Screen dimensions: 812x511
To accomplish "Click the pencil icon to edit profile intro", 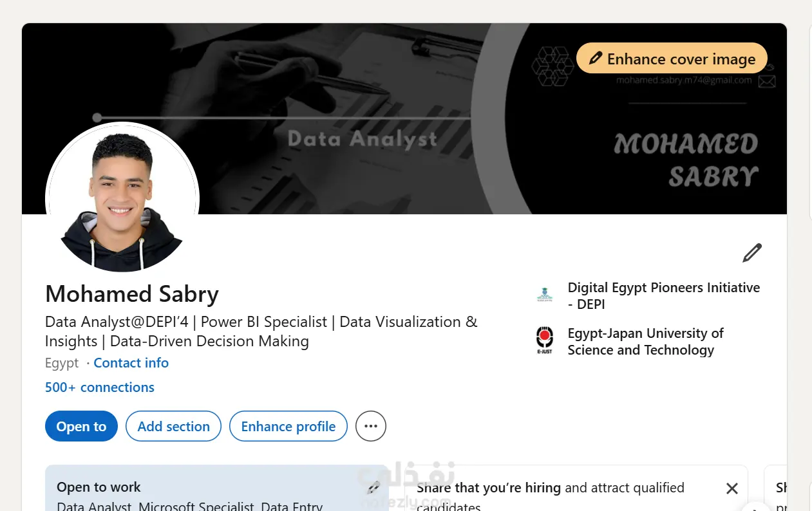I will [751, 253].
